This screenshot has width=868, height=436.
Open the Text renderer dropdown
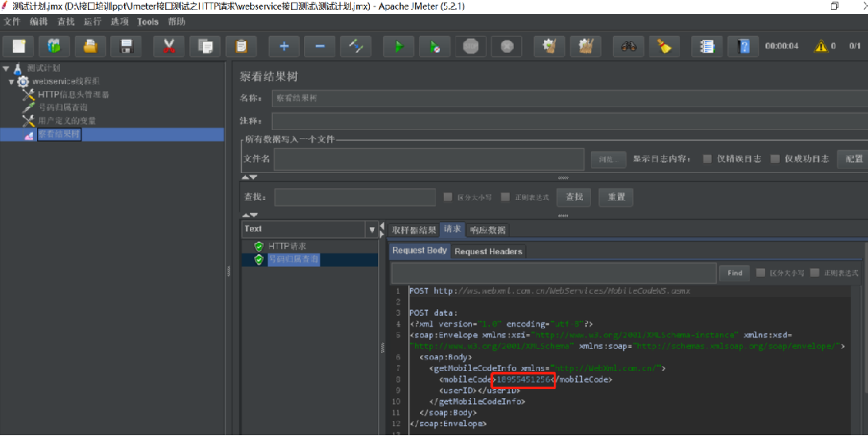tap(372, 230)
